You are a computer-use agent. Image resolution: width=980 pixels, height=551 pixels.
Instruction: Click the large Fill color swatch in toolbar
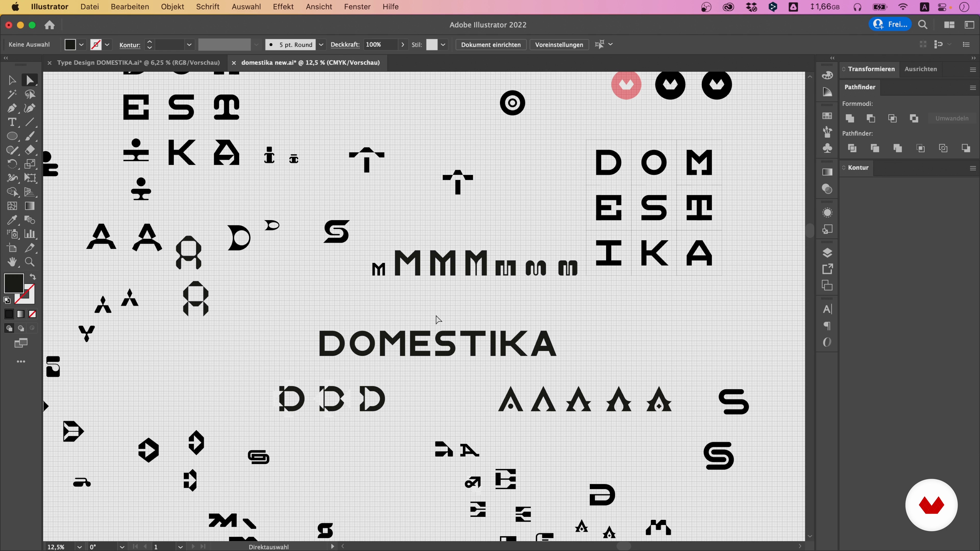[14, 283]
